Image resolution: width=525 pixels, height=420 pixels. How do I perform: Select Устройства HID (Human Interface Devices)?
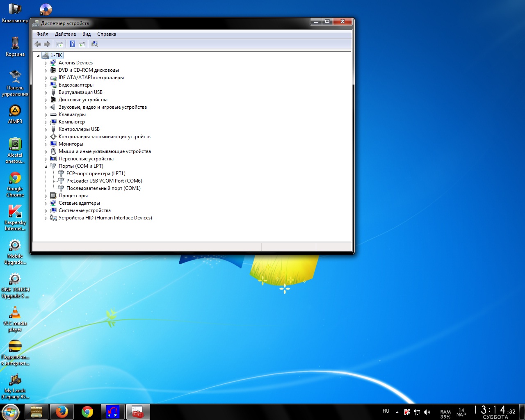coord(105,218)
